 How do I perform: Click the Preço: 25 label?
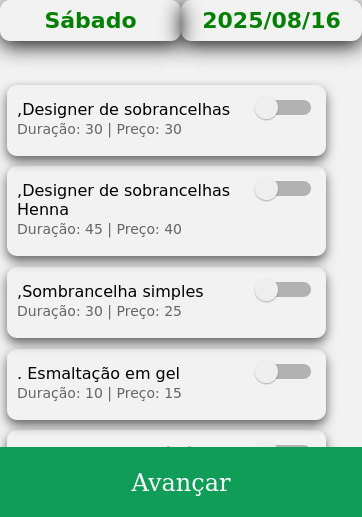[x=149, y=311]
